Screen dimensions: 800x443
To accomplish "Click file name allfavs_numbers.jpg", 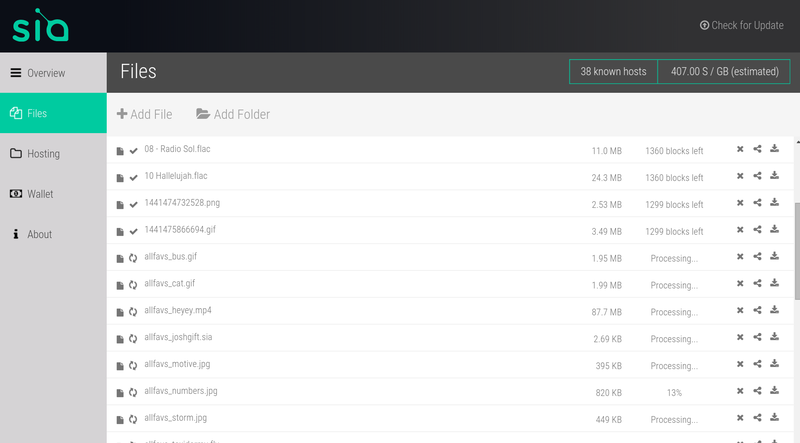I will [x=181, y=391].
